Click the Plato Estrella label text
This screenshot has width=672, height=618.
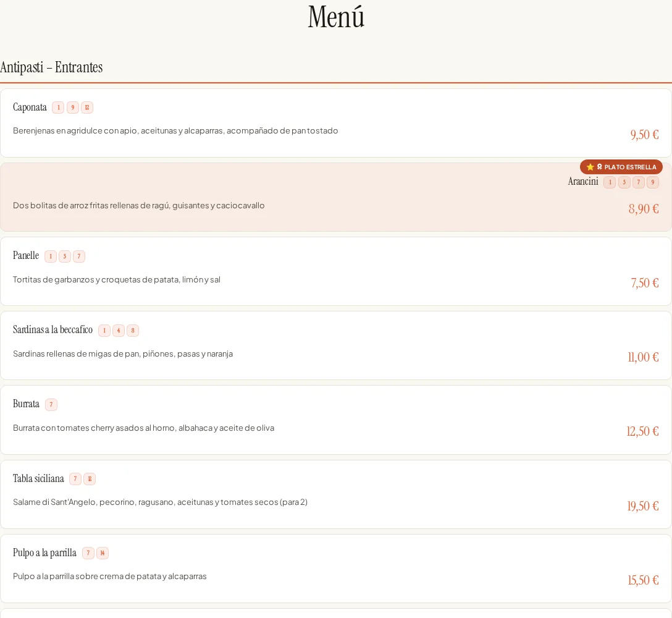tap(630, 167)
